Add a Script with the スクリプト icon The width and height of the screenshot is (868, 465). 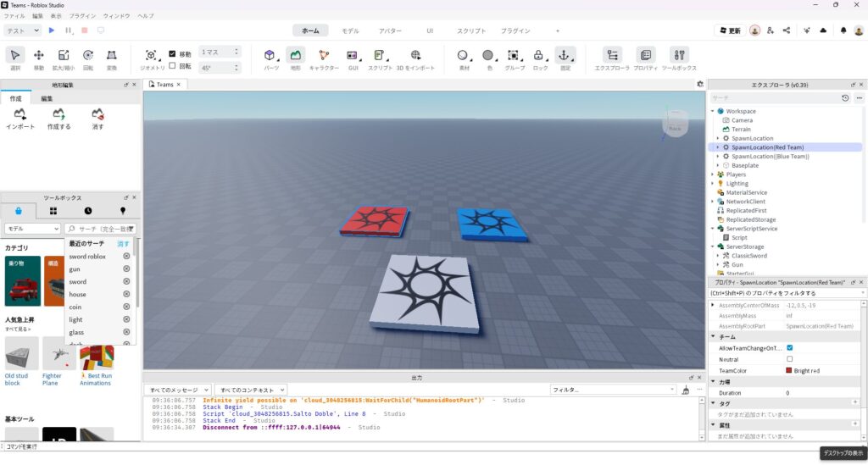(x=379, y=55)
